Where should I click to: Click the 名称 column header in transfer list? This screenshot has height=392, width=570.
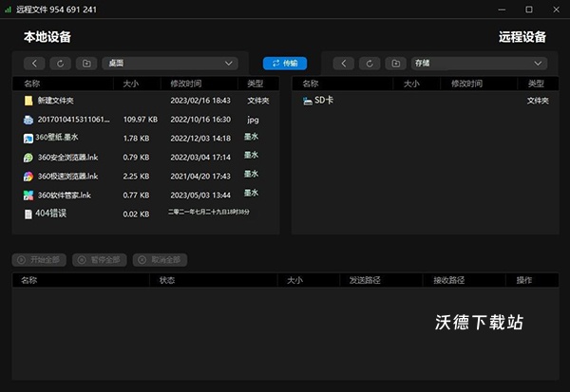coord(29,280)
